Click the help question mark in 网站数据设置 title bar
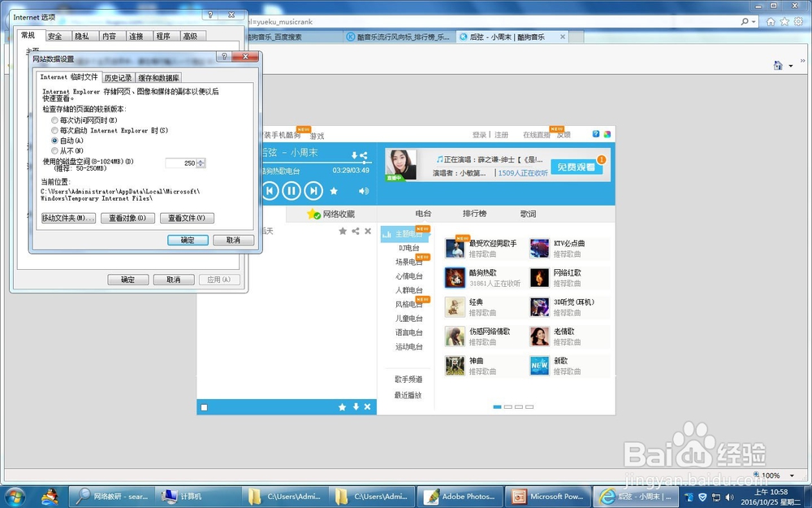The height and width of the screenshot is (508, 812). click(x=224, y=57)
